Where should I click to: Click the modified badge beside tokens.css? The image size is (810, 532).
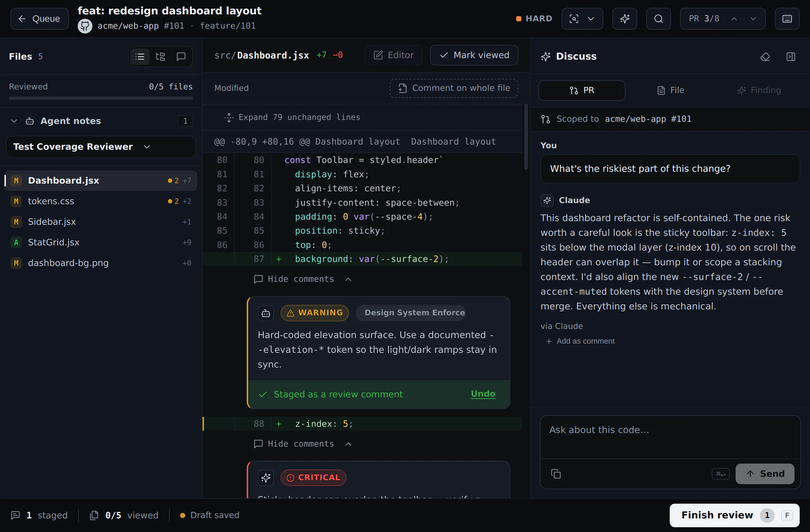[16, 201]
